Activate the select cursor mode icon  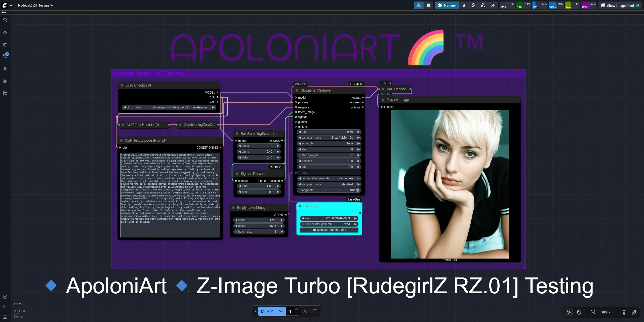click(569, 312)
